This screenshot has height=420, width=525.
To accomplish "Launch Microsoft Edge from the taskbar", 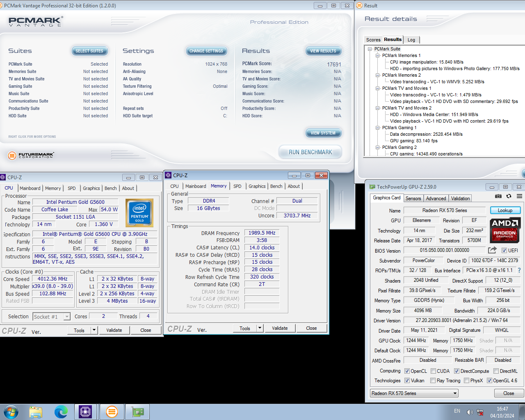I will 61,412.
